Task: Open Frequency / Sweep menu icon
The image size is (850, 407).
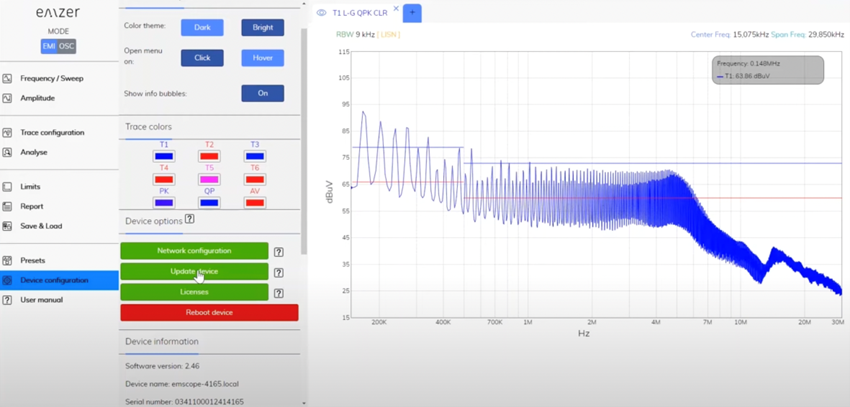Action: (x=7, y=79)
